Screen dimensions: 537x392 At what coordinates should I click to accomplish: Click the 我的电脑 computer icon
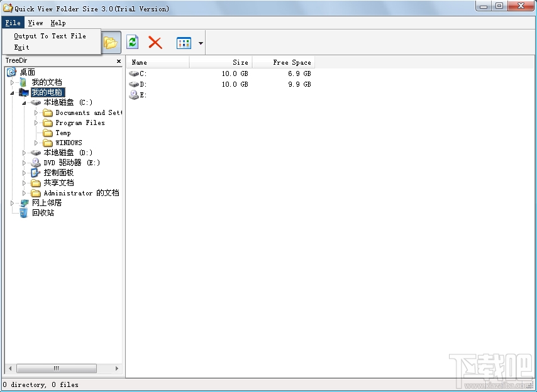[24, 92]
